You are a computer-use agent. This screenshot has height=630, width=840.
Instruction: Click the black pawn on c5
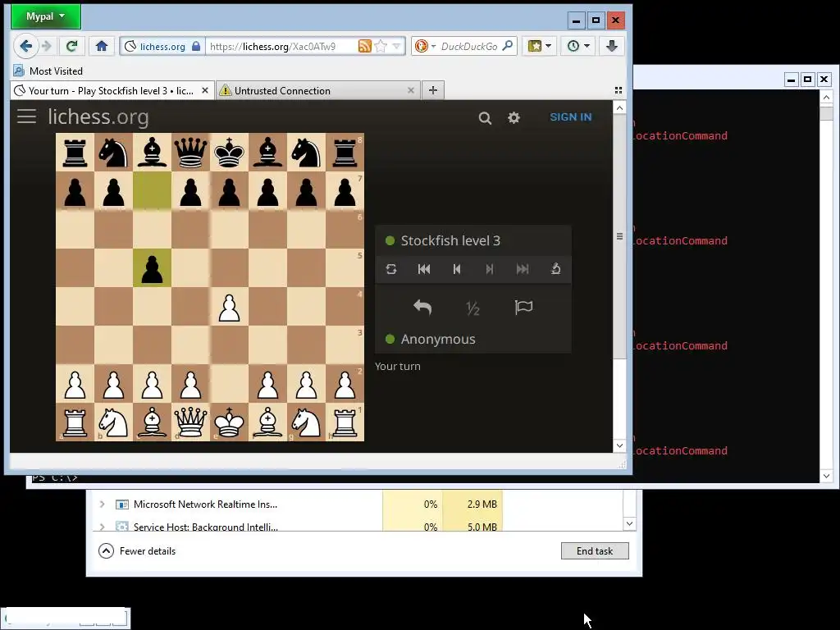tap(152, 268)
